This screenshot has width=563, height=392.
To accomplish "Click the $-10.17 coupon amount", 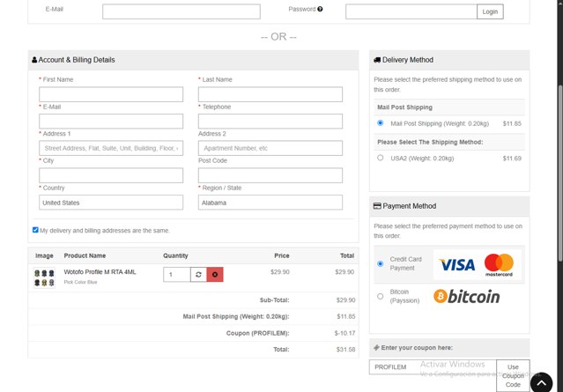I will click(x=344, y=333).
